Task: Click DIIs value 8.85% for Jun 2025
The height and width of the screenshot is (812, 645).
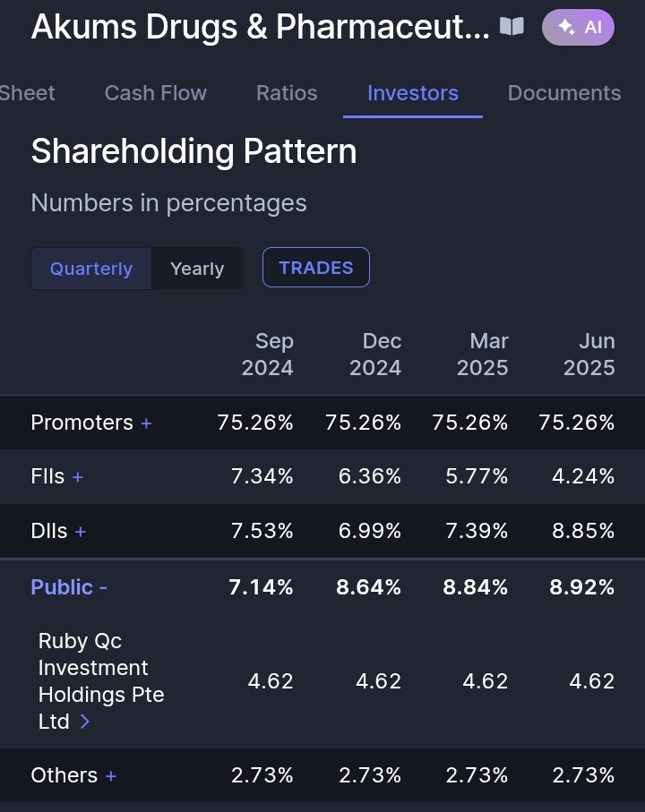Action: pyautogui.click(x=583, y=530)
